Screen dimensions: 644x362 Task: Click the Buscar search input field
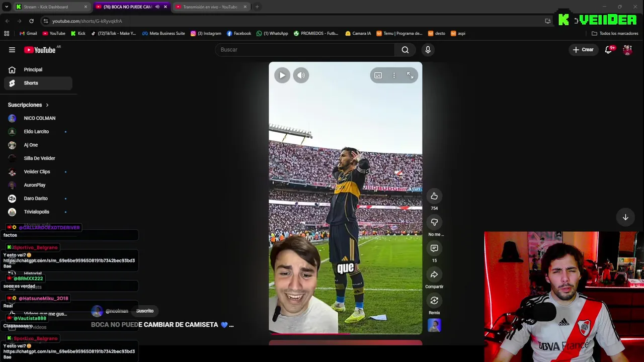point(305,50)
